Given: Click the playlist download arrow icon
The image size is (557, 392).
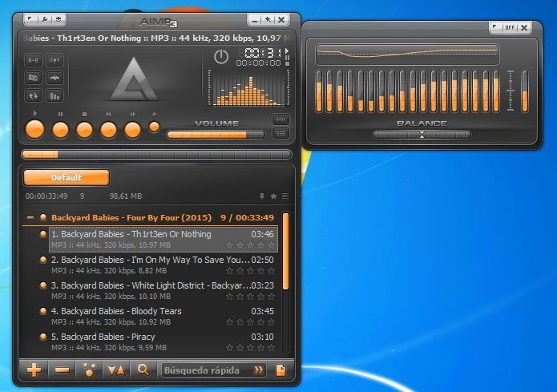Looking at the screenshot, I should [x=262, y=196].
